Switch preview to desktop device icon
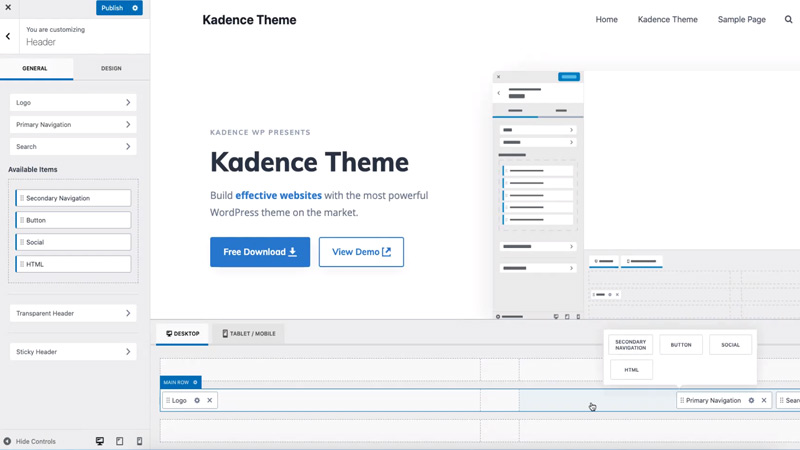 click(x=100, y=441)
